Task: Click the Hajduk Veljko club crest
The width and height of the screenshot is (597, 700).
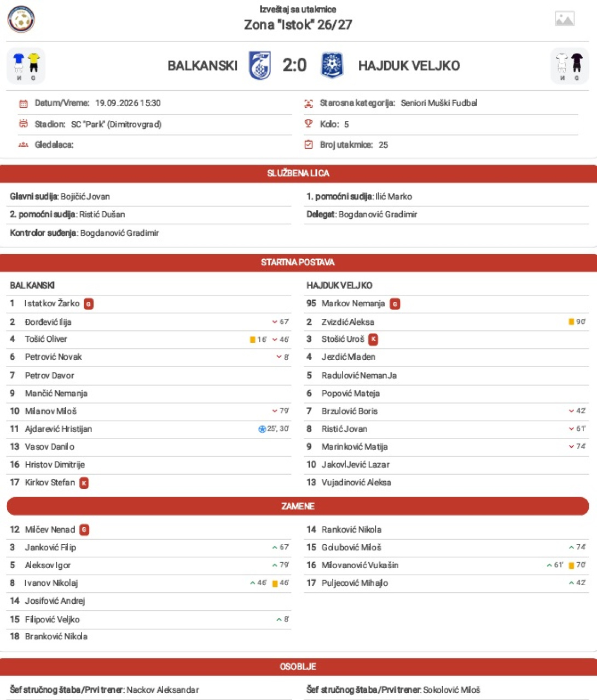Action: [332, 66]
